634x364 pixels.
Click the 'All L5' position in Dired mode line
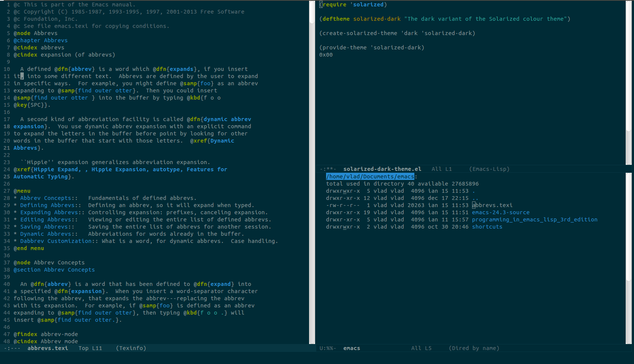pos(421,348)
